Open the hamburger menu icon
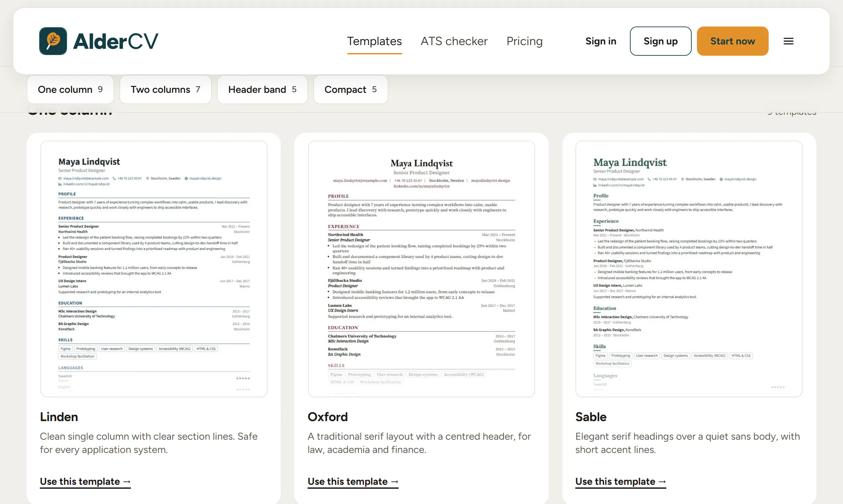Image resolution: width=843 pixels, height=504 pixels. [788, 41]
